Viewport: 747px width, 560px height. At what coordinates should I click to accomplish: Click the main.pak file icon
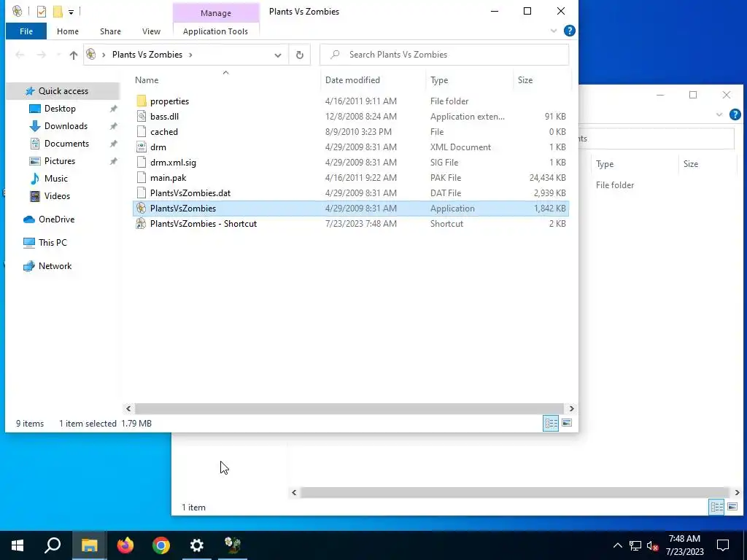141,178
